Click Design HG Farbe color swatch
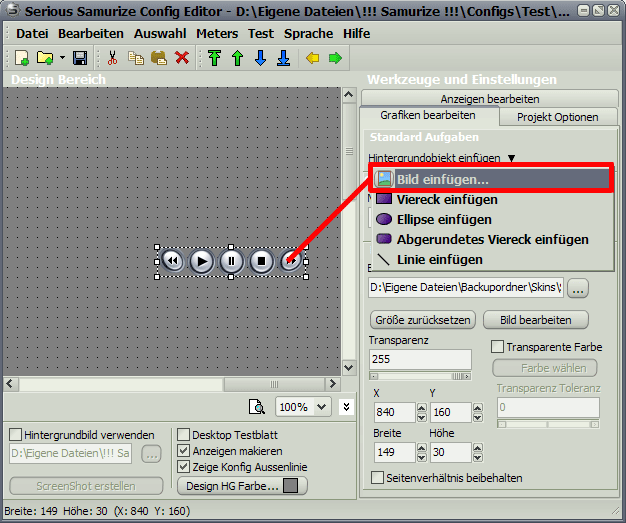 290,486
